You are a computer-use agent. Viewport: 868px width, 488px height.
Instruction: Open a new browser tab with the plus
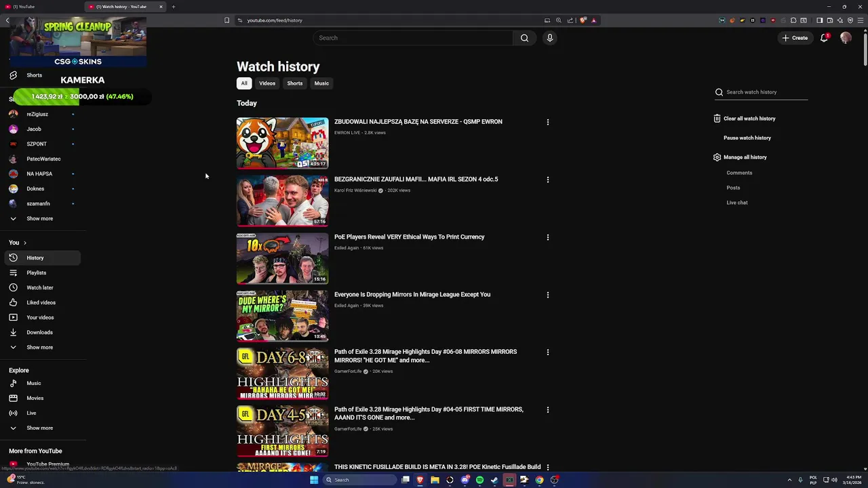tap(173, 7)
